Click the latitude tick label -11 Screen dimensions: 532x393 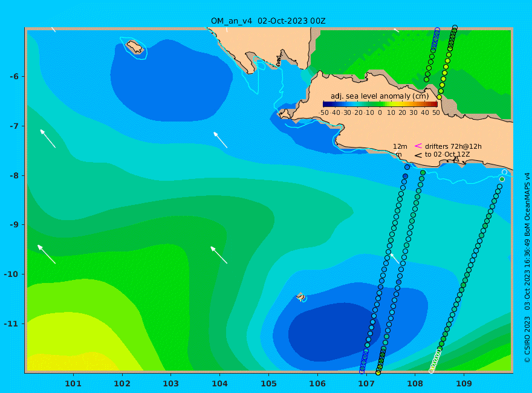(11, 323)
